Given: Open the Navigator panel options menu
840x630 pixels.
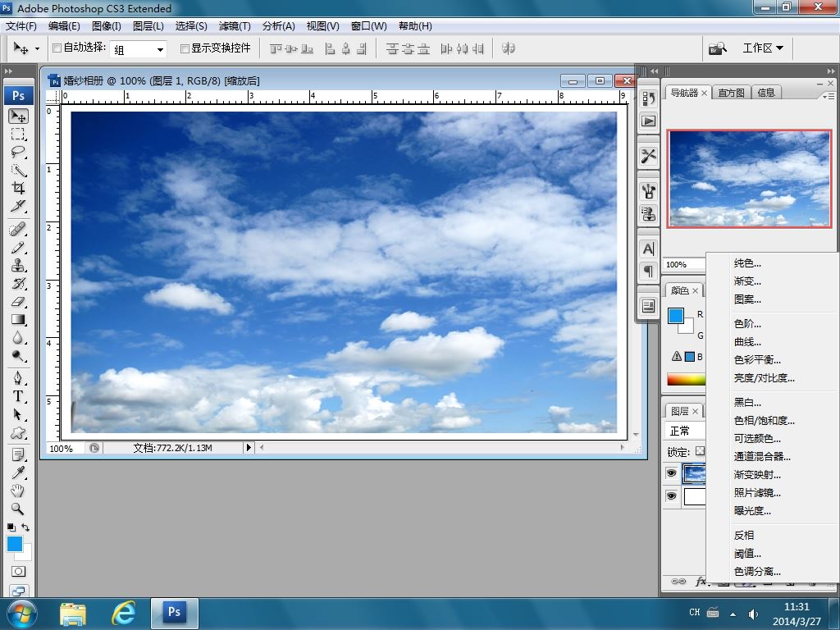Looking at the screenshot, I should [829, 97].
